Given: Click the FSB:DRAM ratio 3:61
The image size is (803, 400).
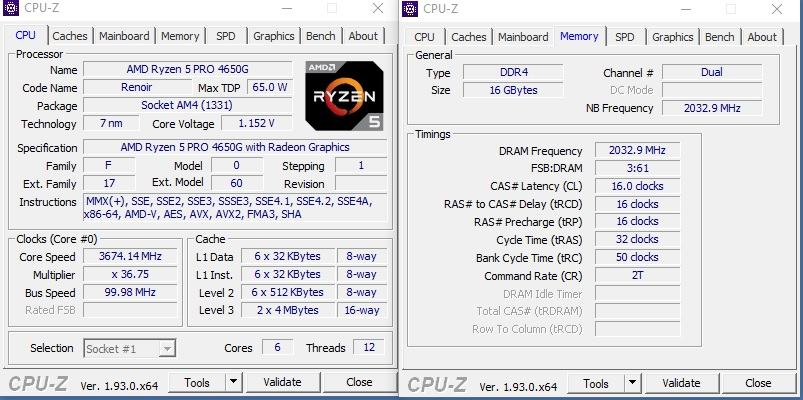Looking at the screenshot, I should tap(638, 167).
